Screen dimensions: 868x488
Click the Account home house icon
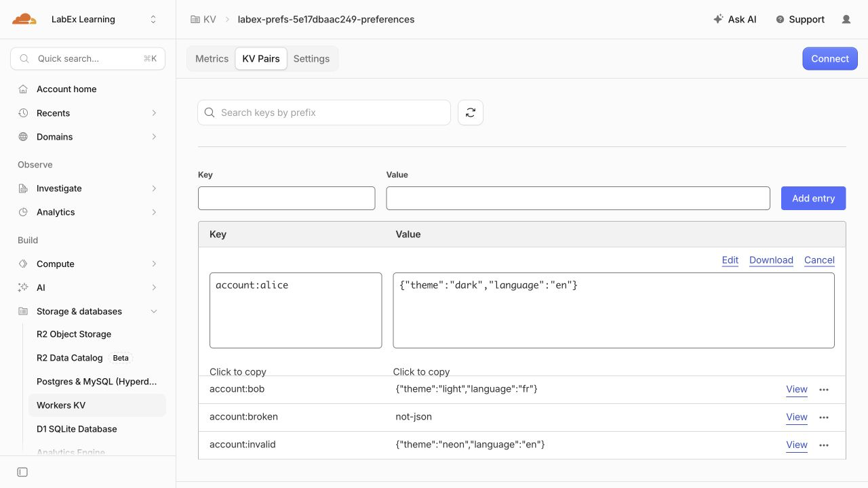(23, 89)
